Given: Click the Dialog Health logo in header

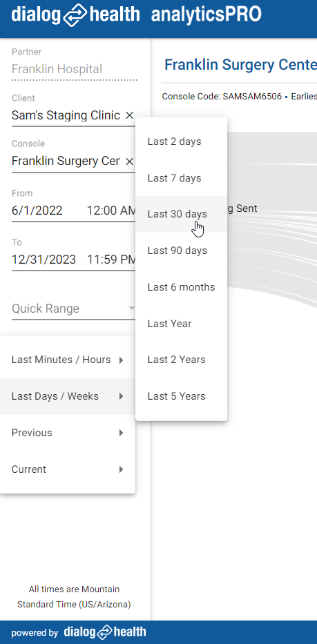Looking at the screenshot, I should pos(75,15).
